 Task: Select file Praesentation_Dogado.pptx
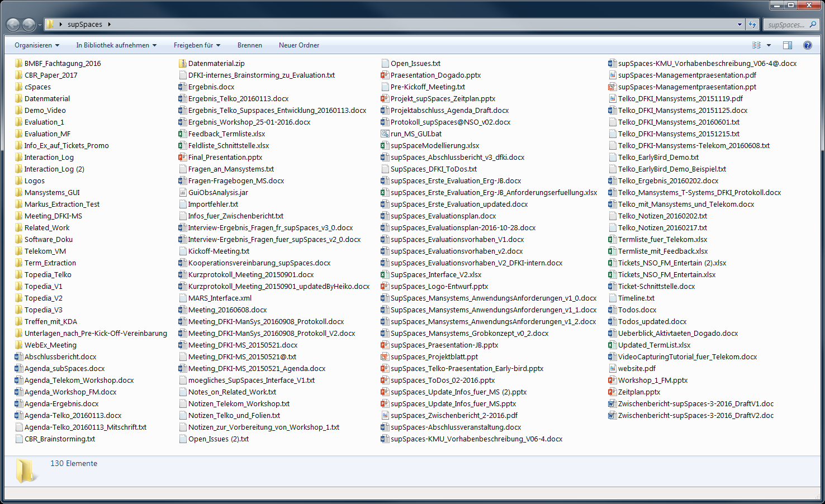pyautogui.click(x=431, y=75)
